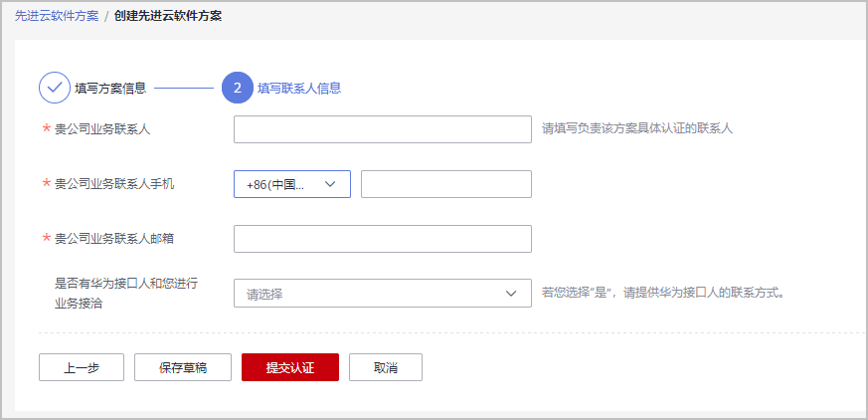
Task: Click the completed step checkmark icon
Action: pos(55,88)
